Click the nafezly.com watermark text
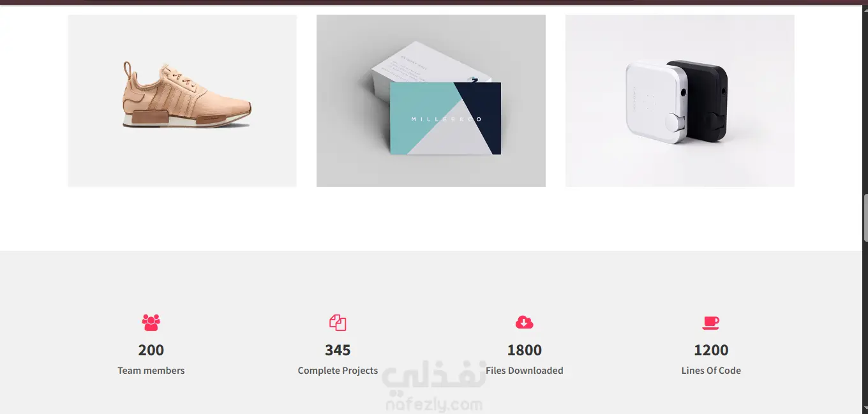 [434, 404]
